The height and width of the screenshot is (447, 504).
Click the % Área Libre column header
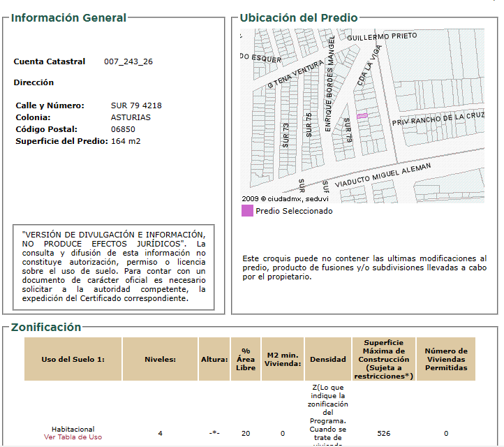(x=246, y=359)
